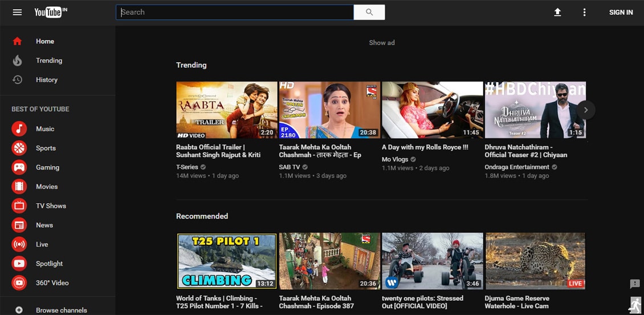Click SIGN IN
644x315 pixels.
coord(621,13)
